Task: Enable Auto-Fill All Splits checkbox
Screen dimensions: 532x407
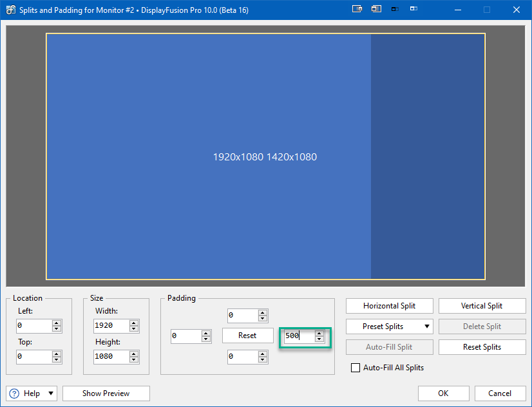Action: click(356, 368)
